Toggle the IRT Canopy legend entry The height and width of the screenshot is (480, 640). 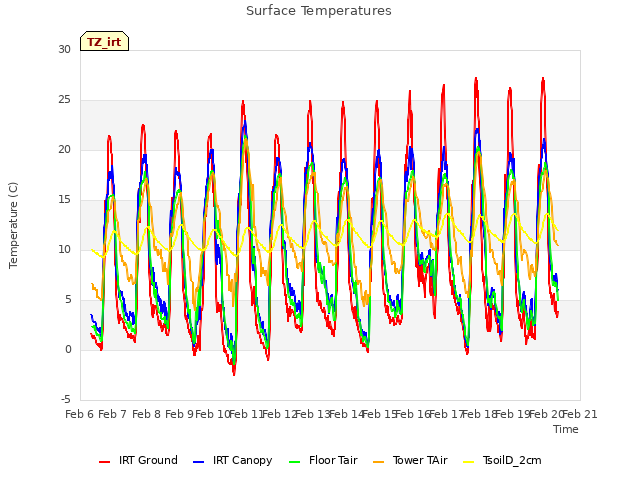(233, 460)
